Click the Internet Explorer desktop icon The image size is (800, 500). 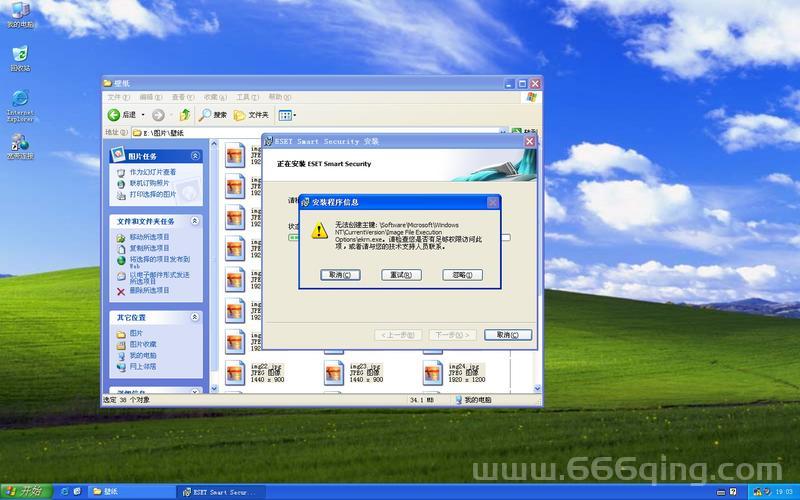[20, 106]
